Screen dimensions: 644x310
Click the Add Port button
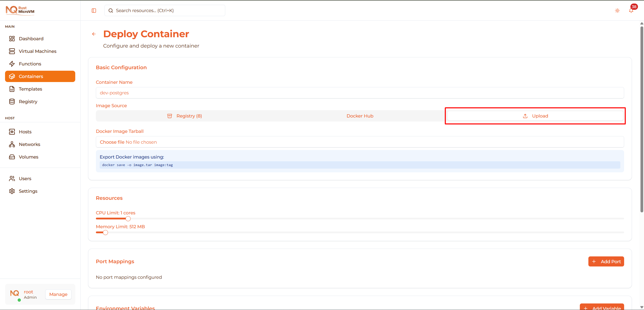(x=606, y=261)
